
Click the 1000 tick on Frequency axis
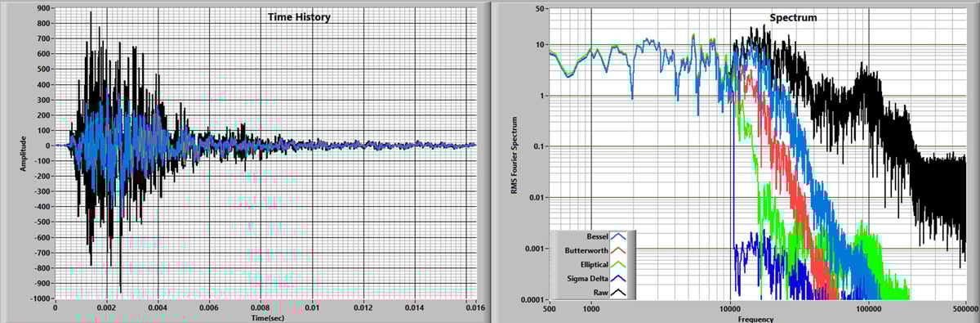(x=591, y=309)
